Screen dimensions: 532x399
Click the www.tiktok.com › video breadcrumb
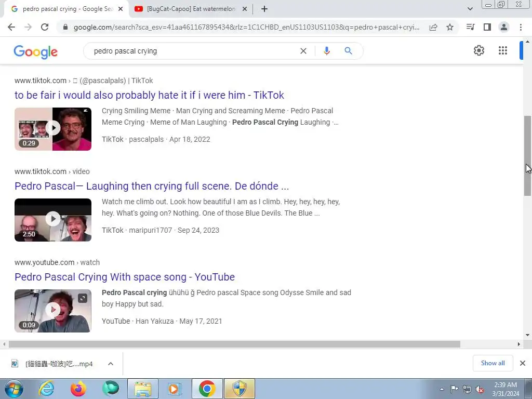(x=52, y=171)
